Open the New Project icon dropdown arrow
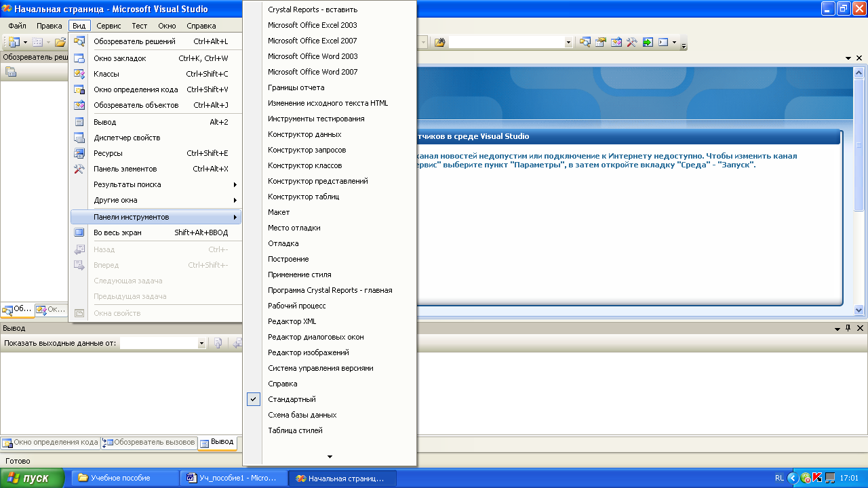The height and width of the screenshot is (488, 868). pyautogui.click(x=24, y=42)
